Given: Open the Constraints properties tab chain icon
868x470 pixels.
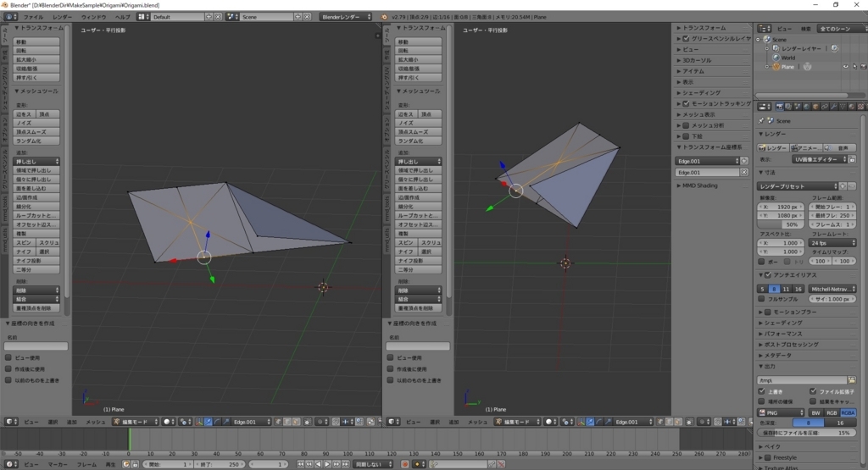Looking at the screenshot, I should click(x=825, y=107).
